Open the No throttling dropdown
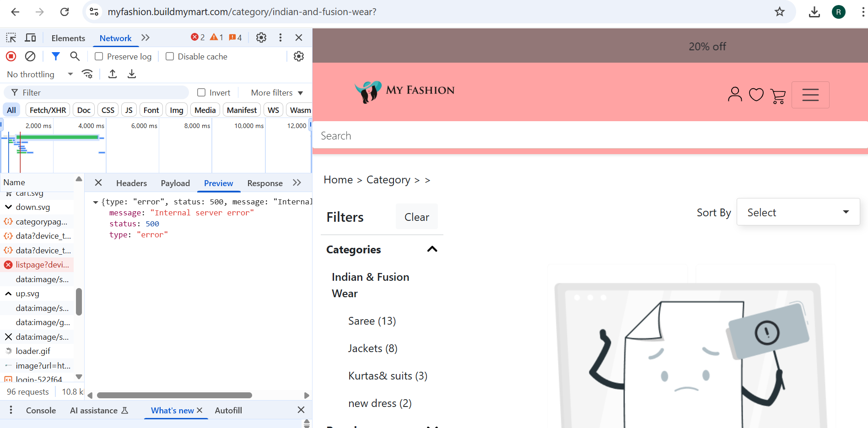 40,74
